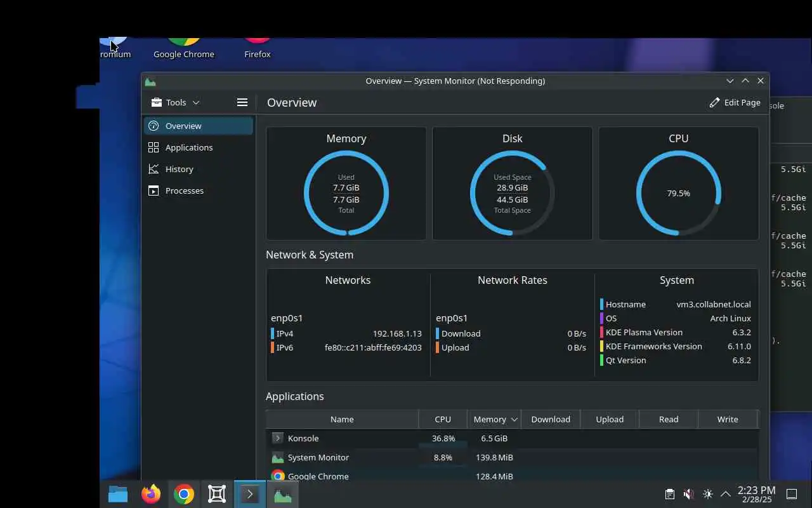
Task: Go to the History page icon
Action: (x=154, y=169)
